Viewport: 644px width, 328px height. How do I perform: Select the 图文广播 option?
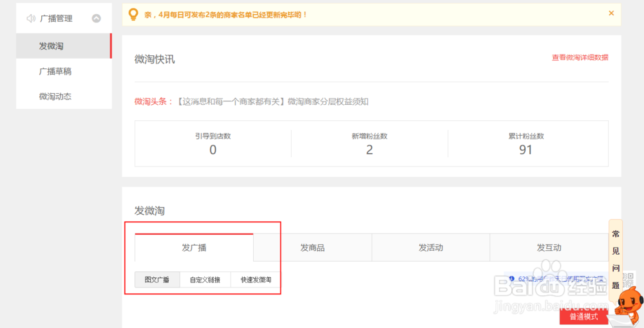157,280
